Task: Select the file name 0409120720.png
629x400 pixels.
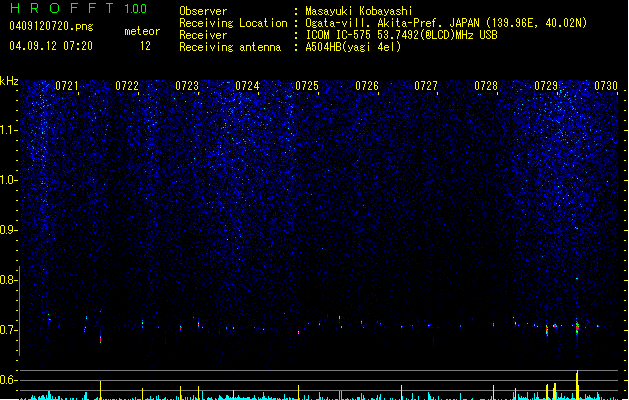Action: [51, 26]
